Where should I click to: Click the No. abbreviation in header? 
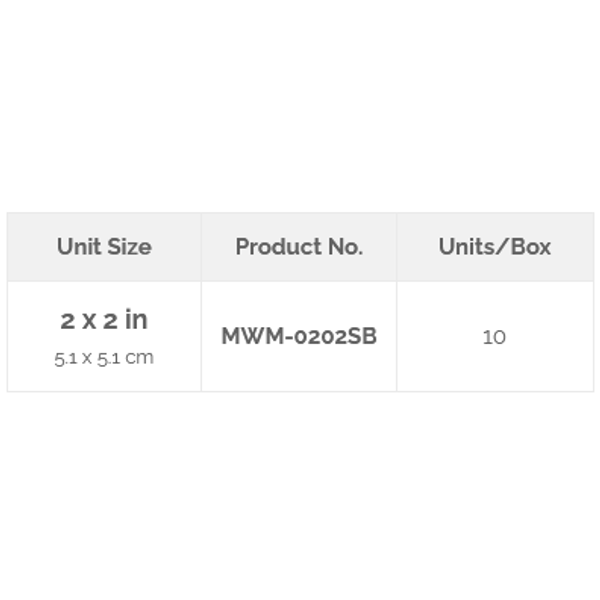(x=346, y=246)
